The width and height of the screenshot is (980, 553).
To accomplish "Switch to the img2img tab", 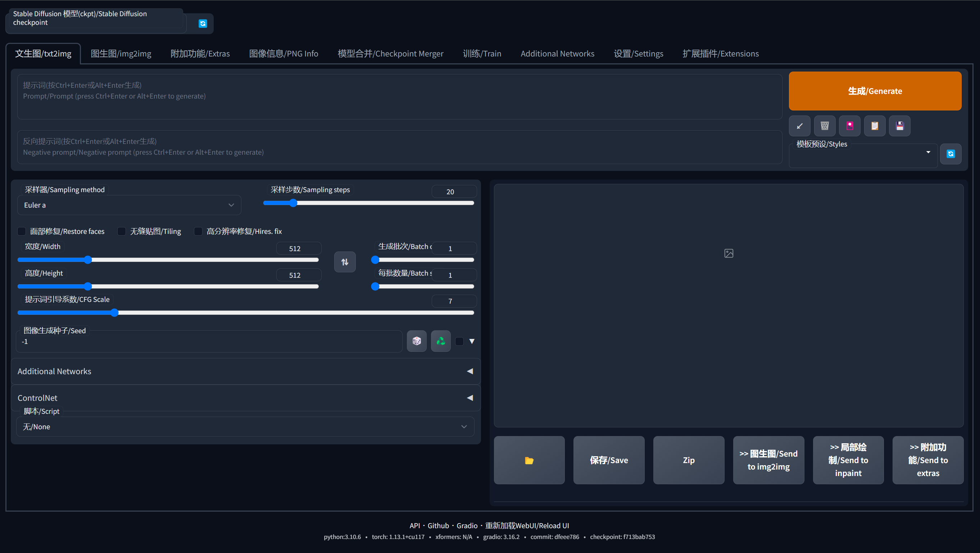I will point(121,54).
